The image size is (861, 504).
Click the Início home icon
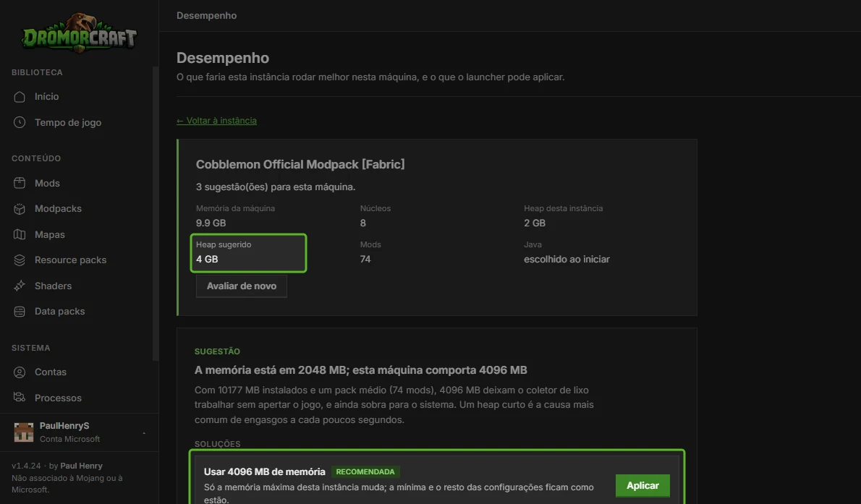[20, 97]
